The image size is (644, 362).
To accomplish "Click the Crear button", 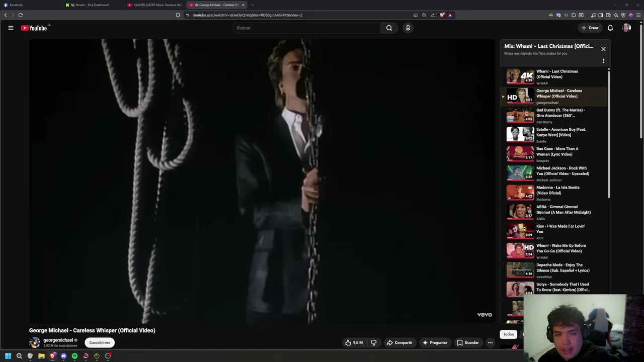I will point(589,28).
